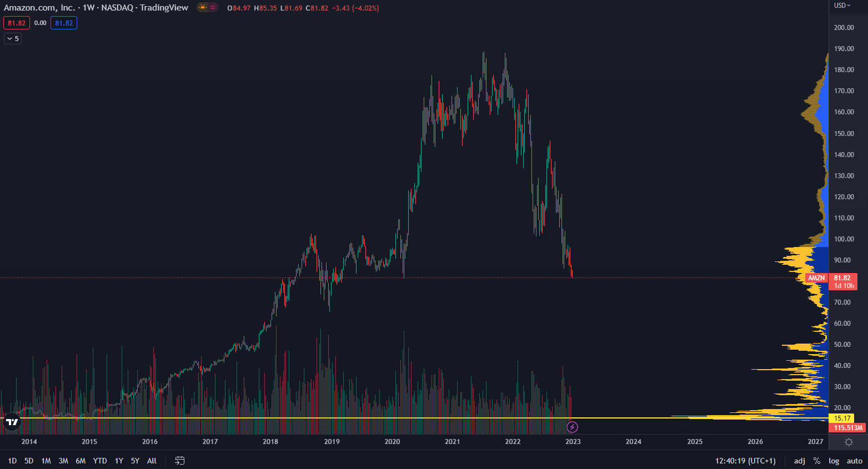Open the USD currency dropdown

point(842,6)
